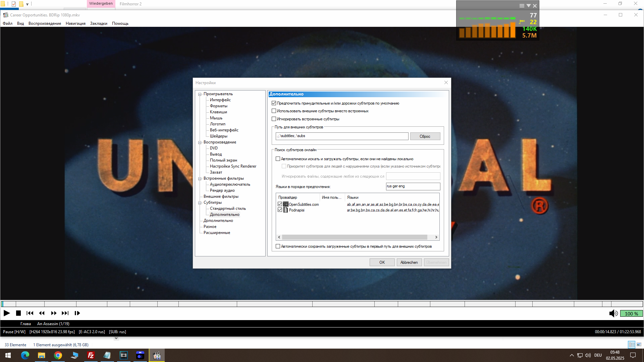644x362 pixels.
Task: Select Аудиопереключатель in settings tree
Action: (230, 184)
